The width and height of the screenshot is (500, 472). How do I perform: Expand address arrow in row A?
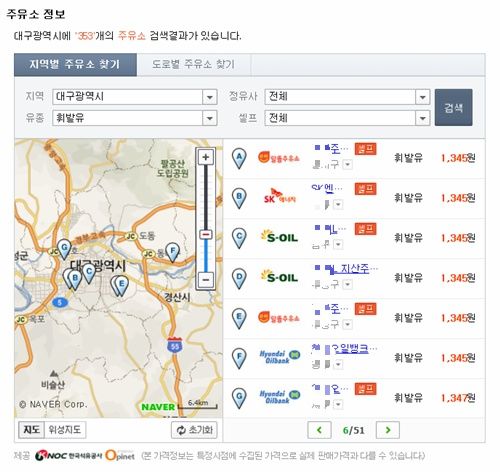(348, 164)
